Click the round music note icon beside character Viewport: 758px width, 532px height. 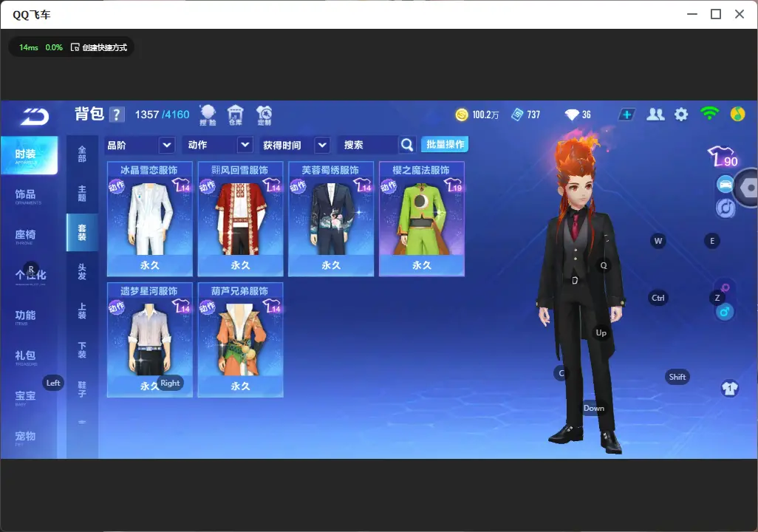(725, 208)
